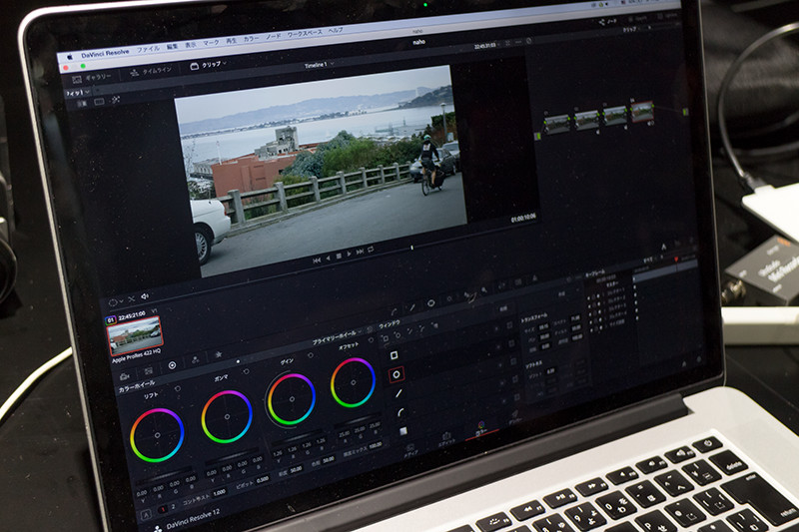Open the Color Match palette icon

click(148, 371)
